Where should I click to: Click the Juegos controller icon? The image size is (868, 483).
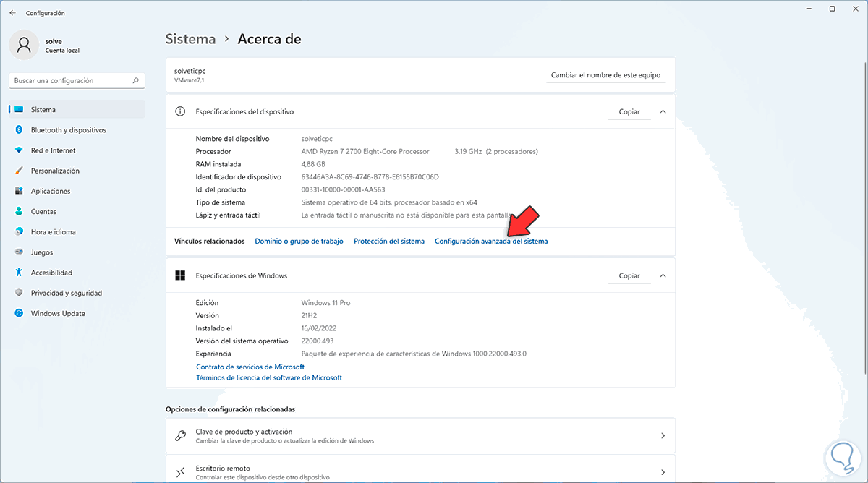[x=19, y=252]
